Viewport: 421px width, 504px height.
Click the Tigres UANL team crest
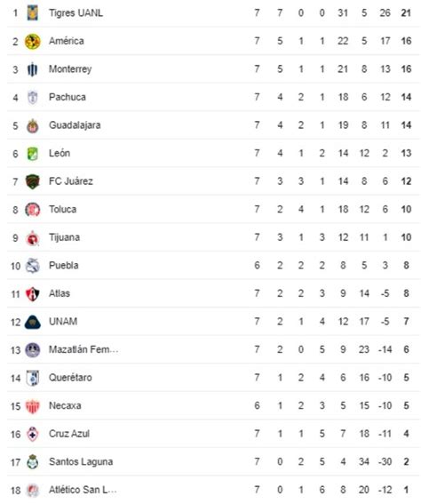(33, 12)
